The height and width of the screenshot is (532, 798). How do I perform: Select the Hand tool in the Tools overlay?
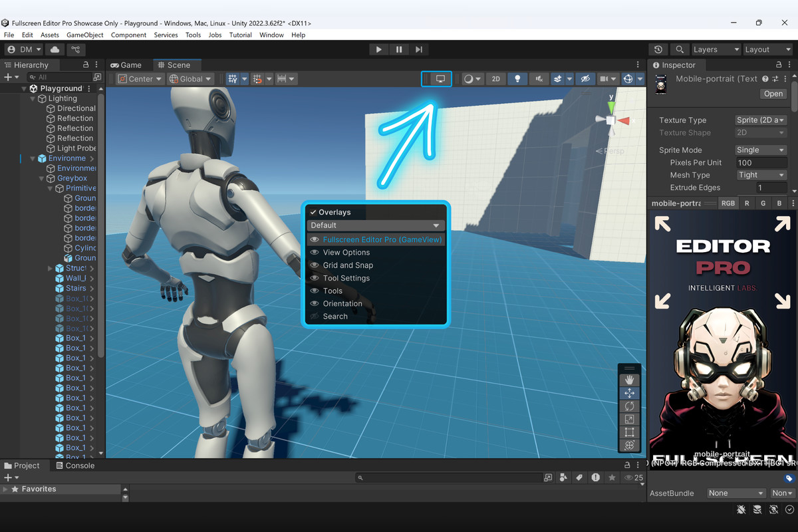pos(629,379)
